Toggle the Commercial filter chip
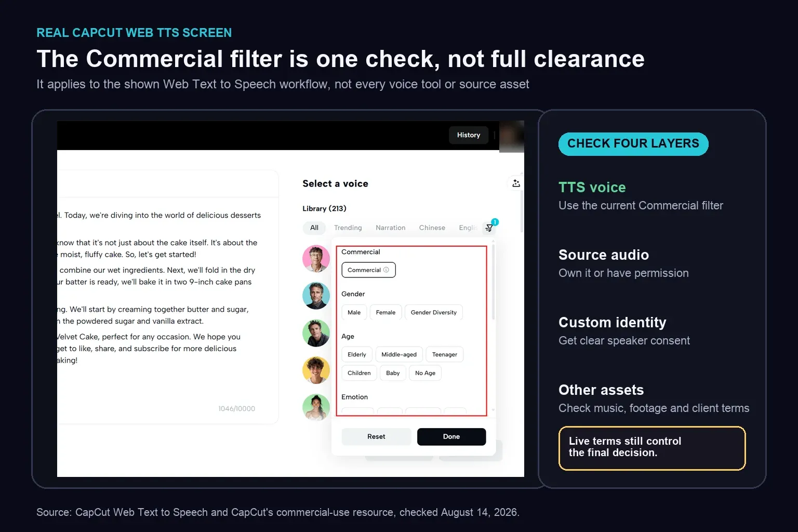798x532 pixels. [x=368, y=270]
